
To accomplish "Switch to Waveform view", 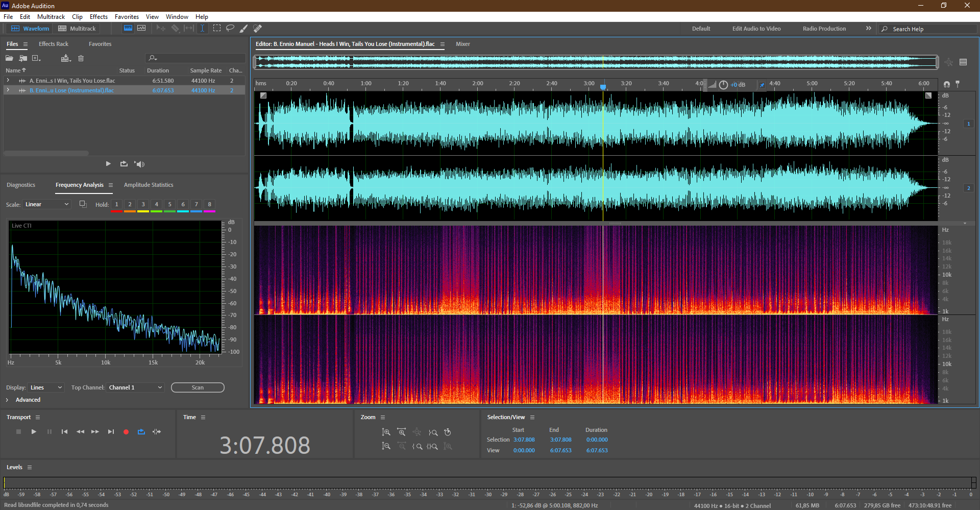I will [x=31, y=29].
